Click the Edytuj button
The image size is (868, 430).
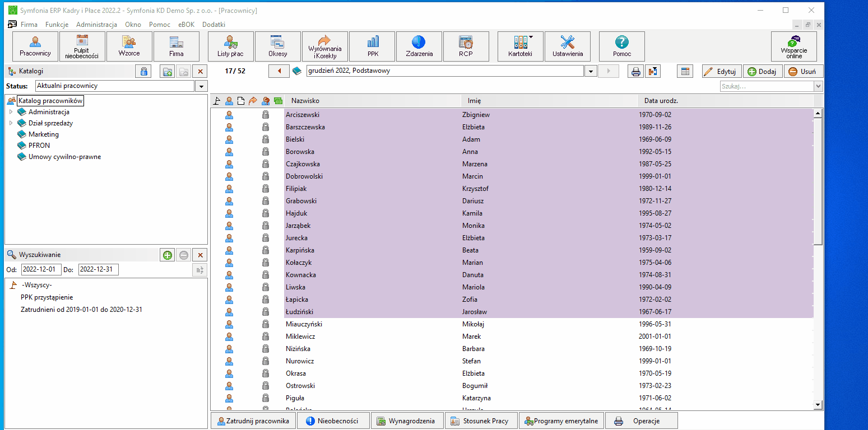tap(722, 71)
